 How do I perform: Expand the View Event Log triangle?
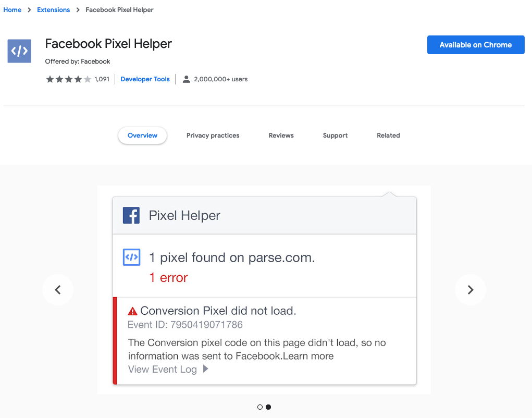tap(206, 369)
